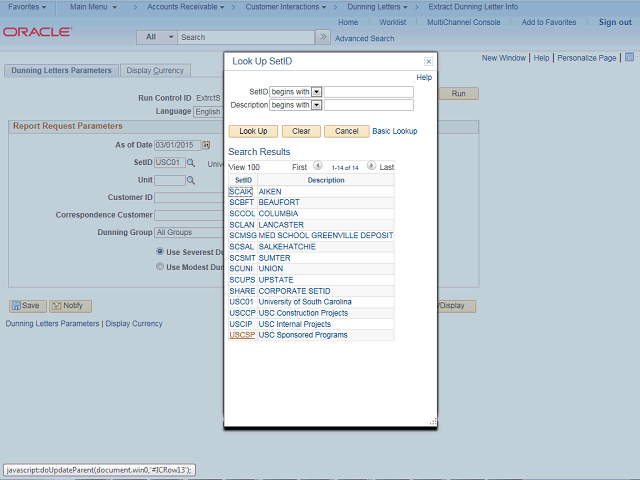Select USCSP SetID result
This screenshot has height=480, width=640.
coord(242,335)
